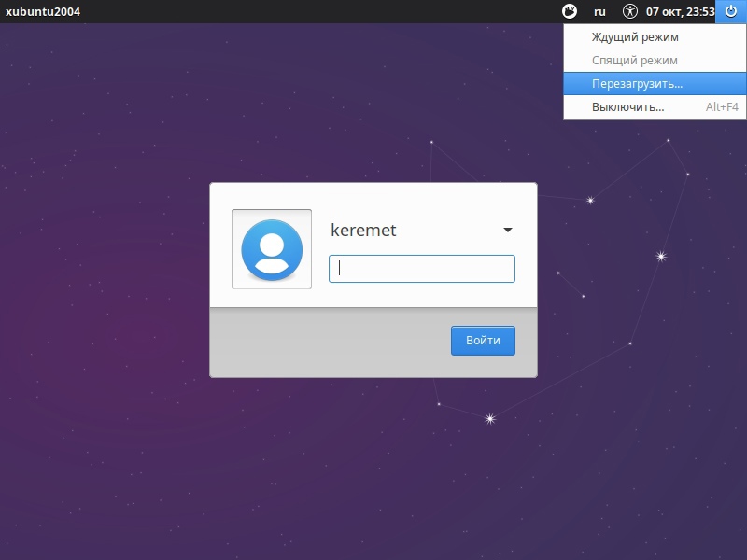Click empty white space below the username
This screenshot has height=560, width=747.
pyautogui.click(x=420, y=294)
